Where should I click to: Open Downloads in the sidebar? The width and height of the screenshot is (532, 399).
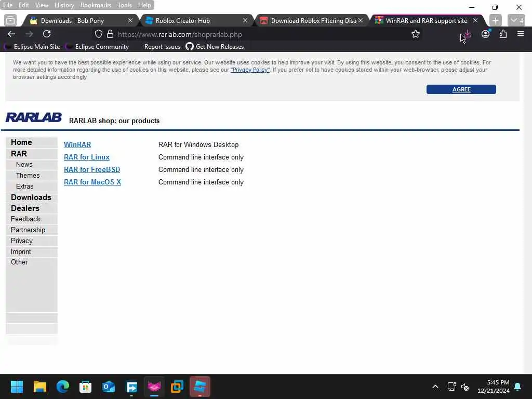pos(31,197)
